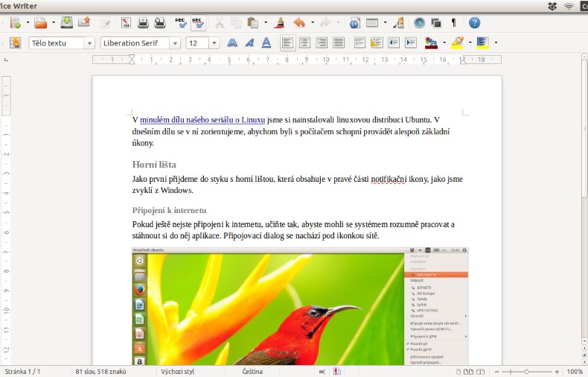Follow link 'minulém dílu našeho seriálu o Linuxu'

202,120
